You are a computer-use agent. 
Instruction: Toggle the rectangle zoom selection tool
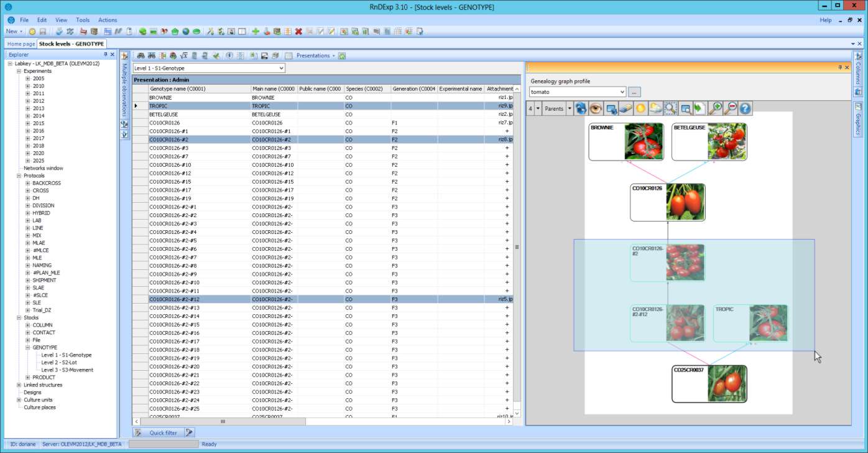click(670, 108)
